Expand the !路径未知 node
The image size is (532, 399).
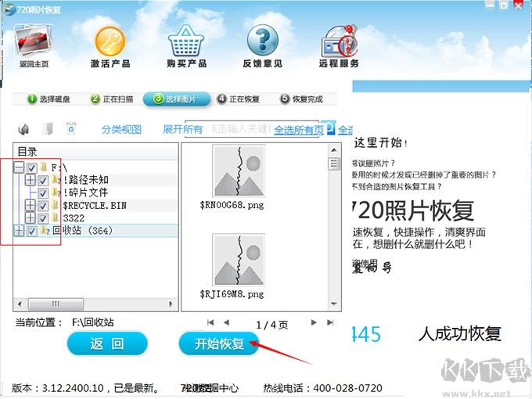(x=31, y=180)
